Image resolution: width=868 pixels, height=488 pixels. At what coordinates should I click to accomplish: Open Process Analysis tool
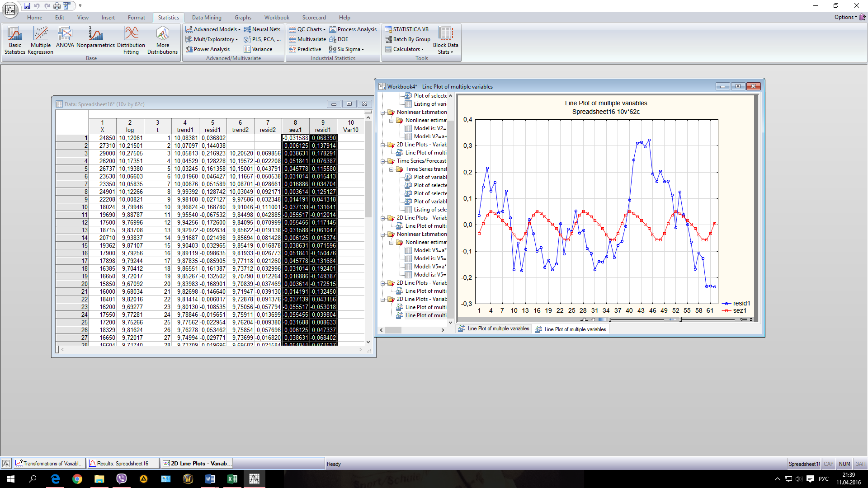[353, 29]
